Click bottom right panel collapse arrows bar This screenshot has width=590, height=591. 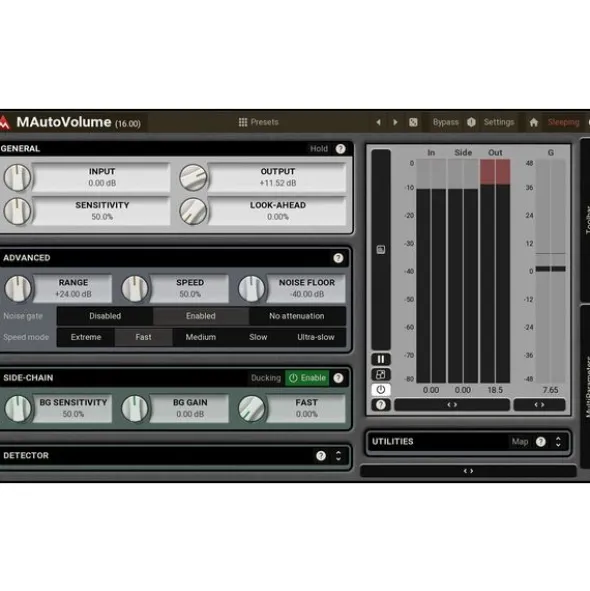coord(468,471)
